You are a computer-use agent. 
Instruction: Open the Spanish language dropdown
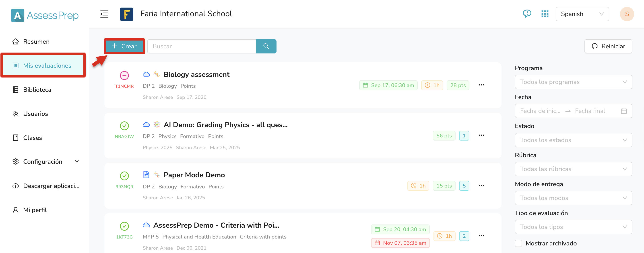pos(582,14)
